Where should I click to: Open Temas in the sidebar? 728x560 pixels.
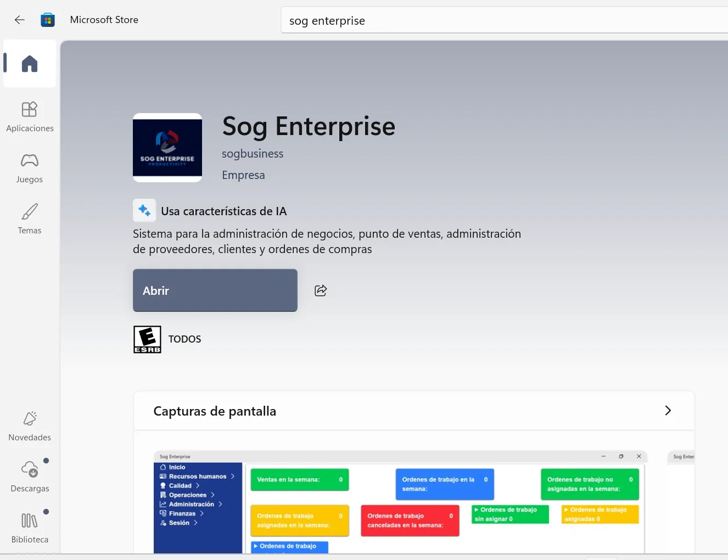tap(30, 219)
